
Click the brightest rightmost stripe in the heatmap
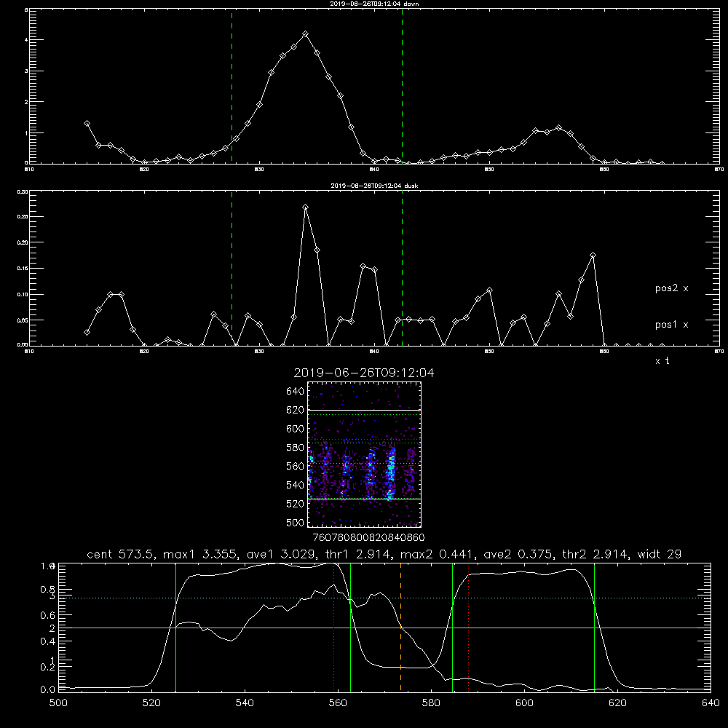(391, 472)
